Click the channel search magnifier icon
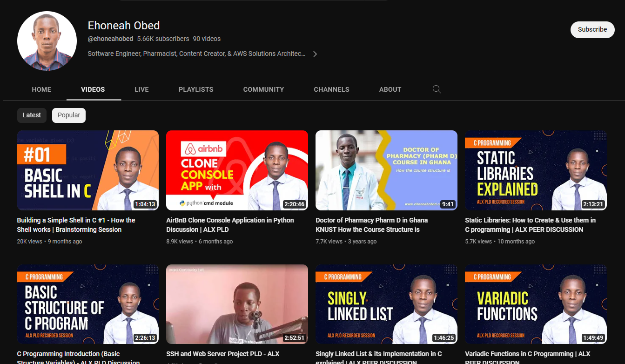Viewport: 625px width, 364px height. [x=437, y=89]
